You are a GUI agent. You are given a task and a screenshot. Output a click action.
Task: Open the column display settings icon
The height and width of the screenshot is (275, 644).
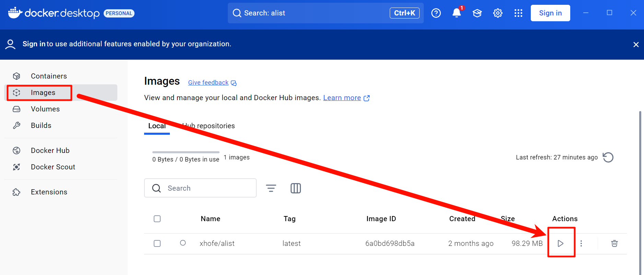tap(296, 188)
